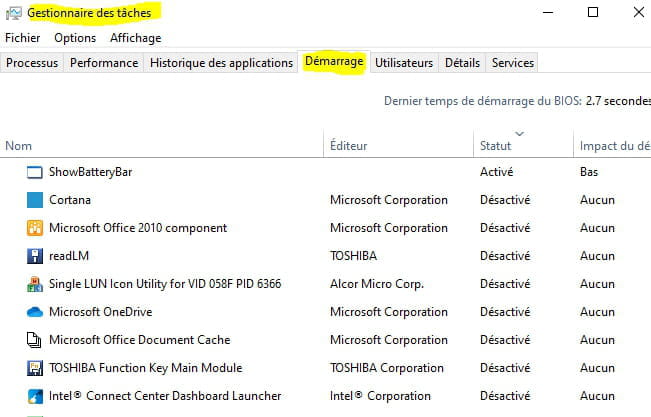Select the Microsoft OneDrive entry
This screenshot has height=417, width=651.
tap(101, 312)
